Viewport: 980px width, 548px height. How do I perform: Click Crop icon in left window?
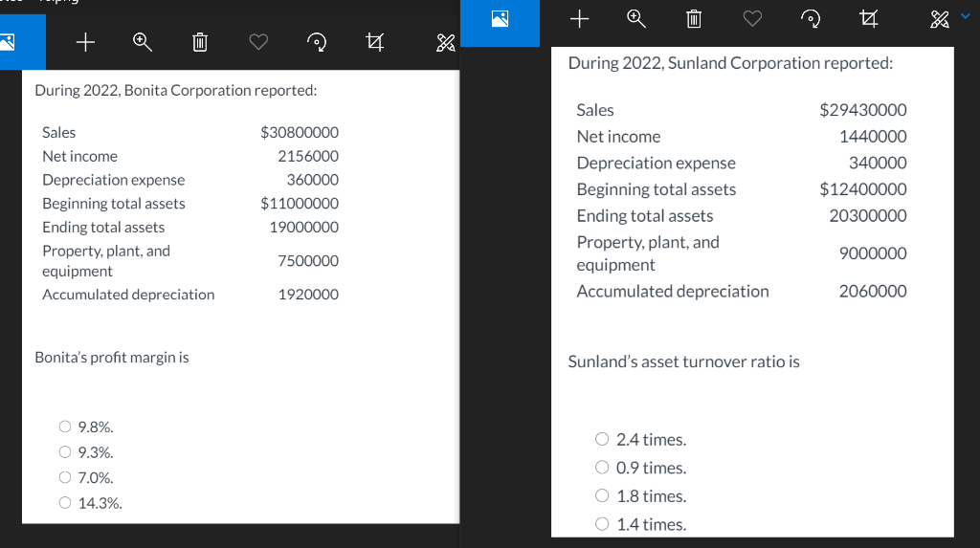click(x=374, y=42)
